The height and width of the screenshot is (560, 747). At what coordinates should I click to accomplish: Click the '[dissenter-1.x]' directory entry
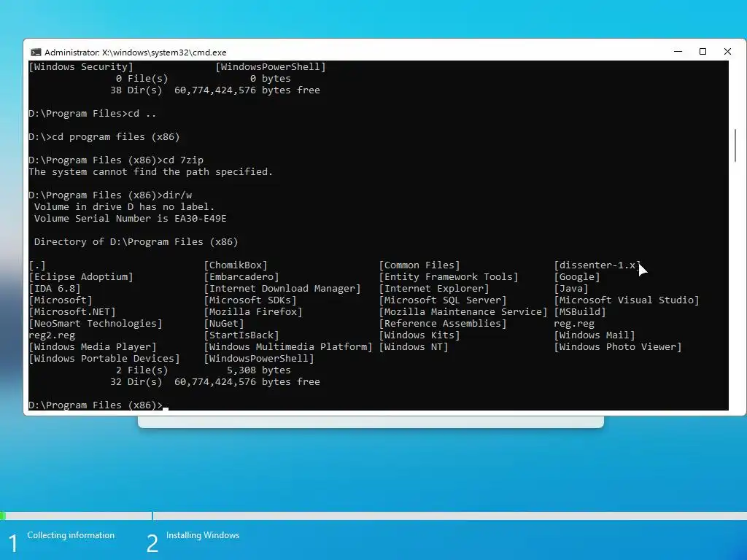click(597, 265)
